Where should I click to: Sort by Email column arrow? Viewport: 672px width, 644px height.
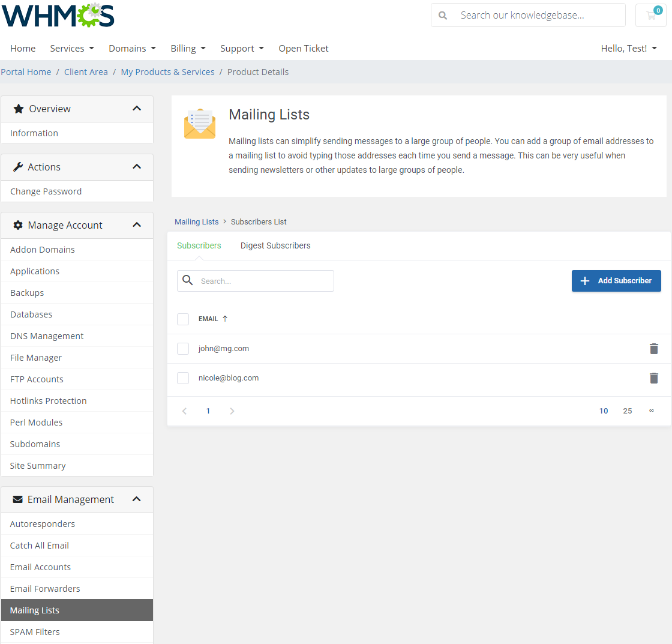click(225, 319)
